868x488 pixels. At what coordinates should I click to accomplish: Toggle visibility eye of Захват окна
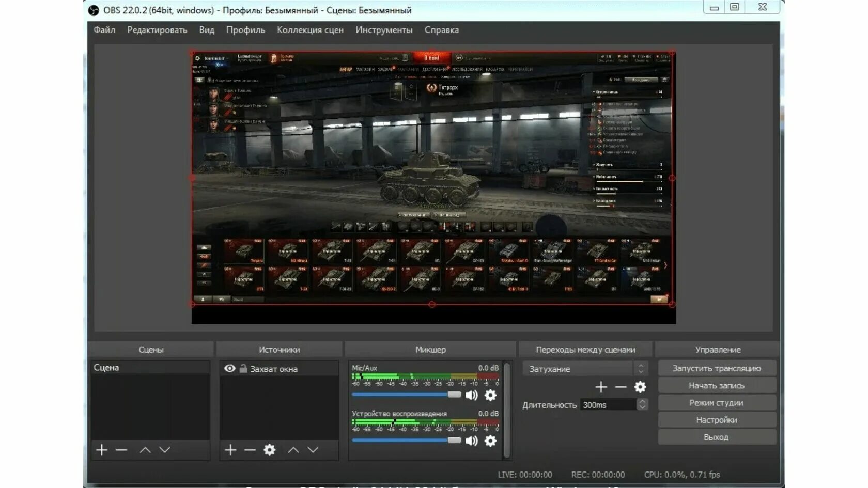(x=230, y=368)
